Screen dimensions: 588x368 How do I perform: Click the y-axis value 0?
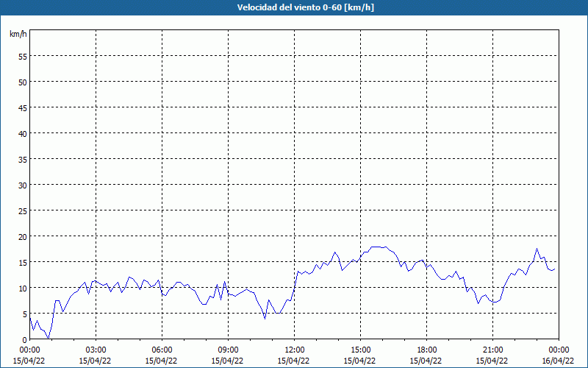point(25,340)
